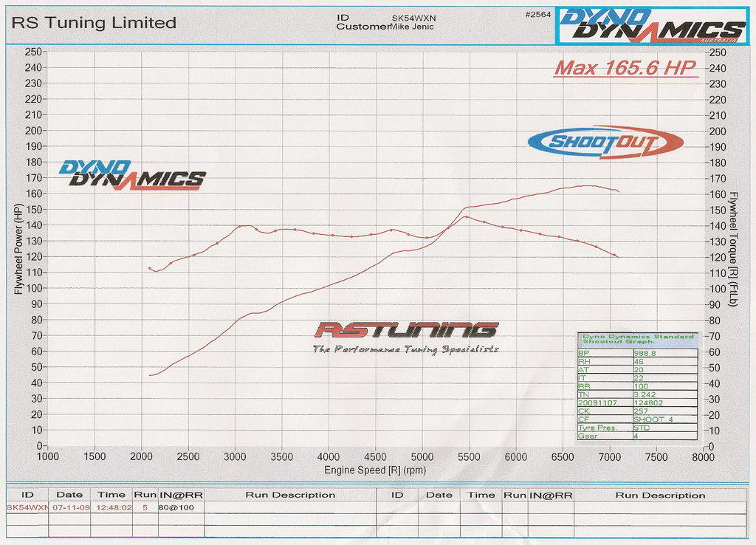The width and height of the screenshot is (756, 545).
Task: Click the Flywheel Torque axis title
Action: point(734,249)
